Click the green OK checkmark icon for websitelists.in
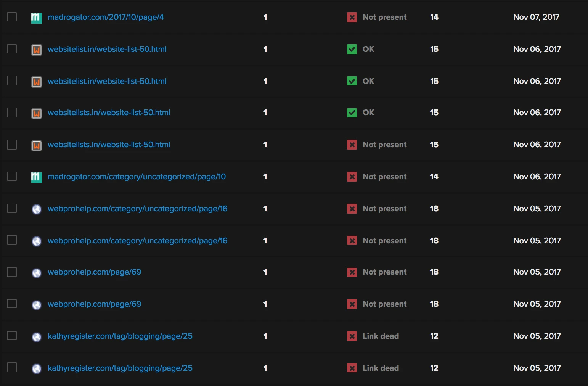Screen dimensions: 588x386 click(x=352, y=113)
